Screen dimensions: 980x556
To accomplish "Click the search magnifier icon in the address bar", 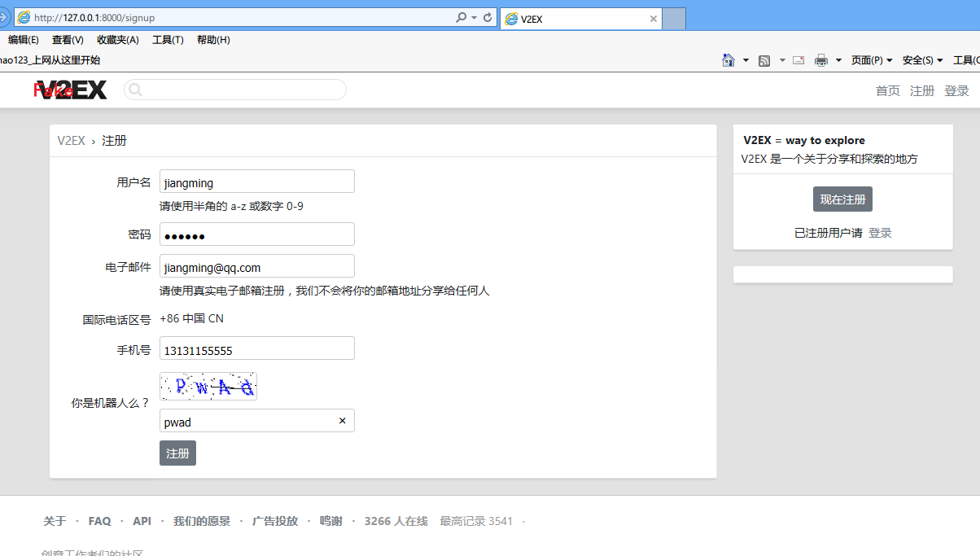I will pyautogui.click(x=462, y=17).
